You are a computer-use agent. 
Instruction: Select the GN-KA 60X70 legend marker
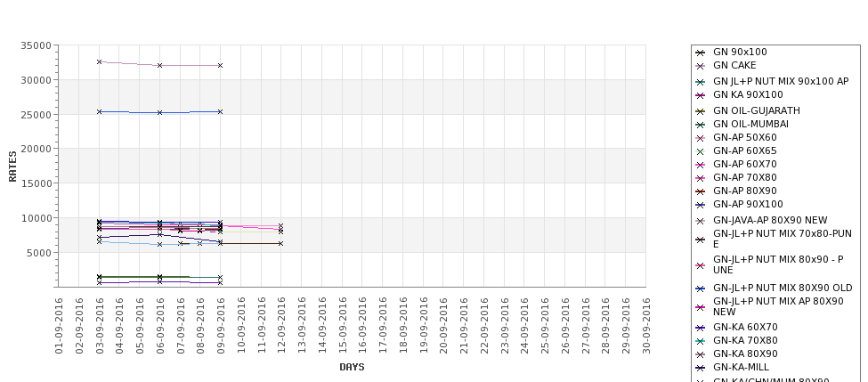point(700,328)
